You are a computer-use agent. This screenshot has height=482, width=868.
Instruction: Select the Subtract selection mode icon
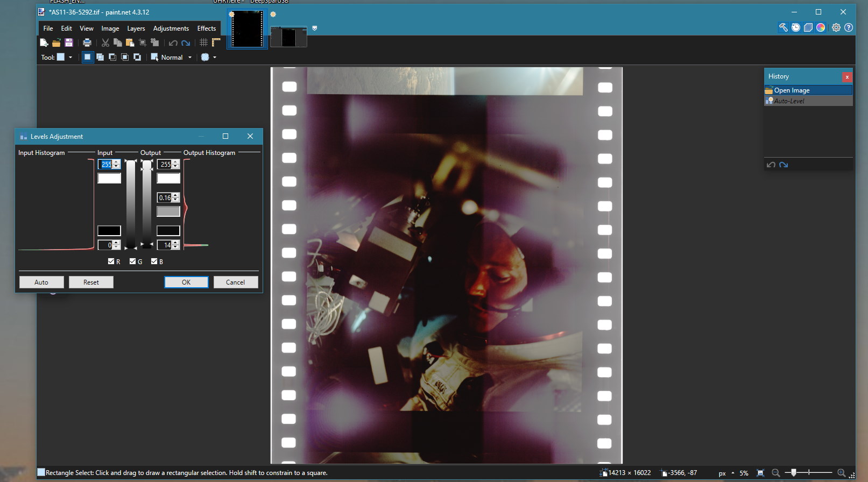pos(112,57)
